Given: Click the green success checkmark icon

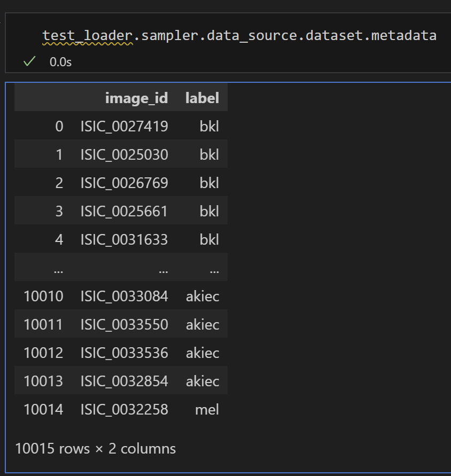Looking at the screenshot, I should click(29, 61).
